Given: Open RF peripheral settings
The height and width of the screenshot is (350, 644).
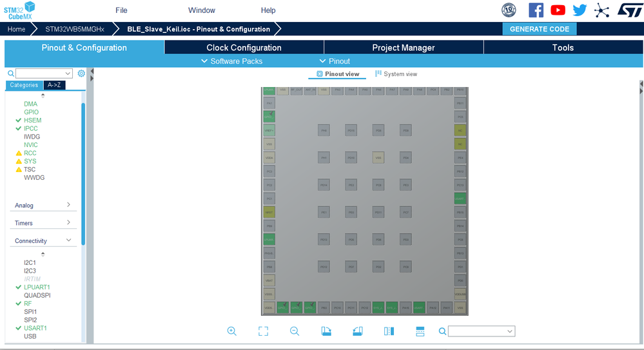Looking at the screenshot, I should pos(28,304).
